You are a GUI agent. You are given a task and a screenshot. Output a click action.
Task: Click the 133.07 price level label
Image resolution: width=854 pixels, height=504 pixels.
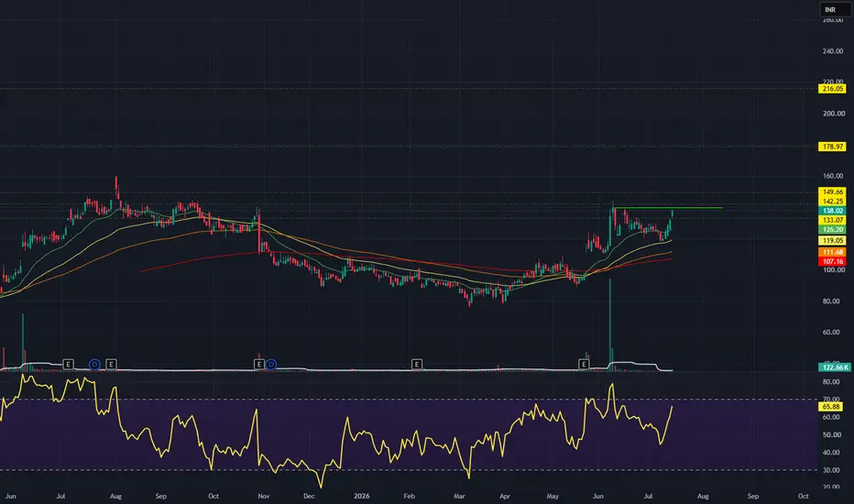click(x=832, y=220)
